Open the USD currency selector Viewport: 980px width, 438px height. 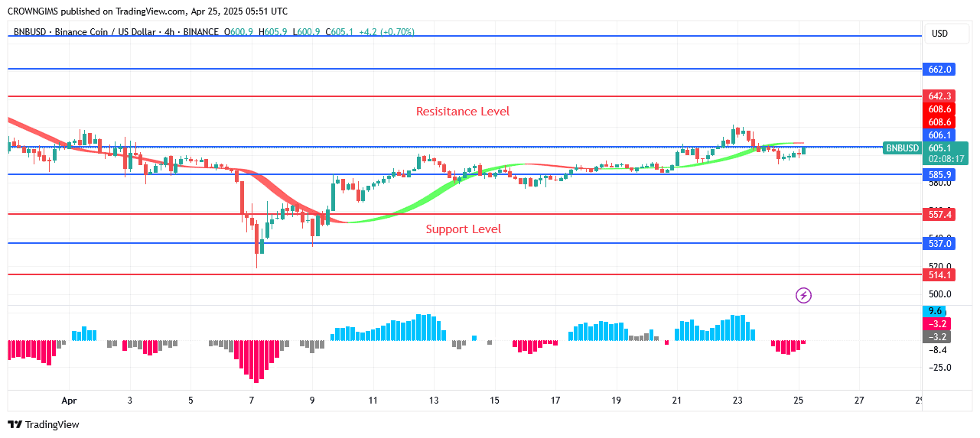(939, 33)
